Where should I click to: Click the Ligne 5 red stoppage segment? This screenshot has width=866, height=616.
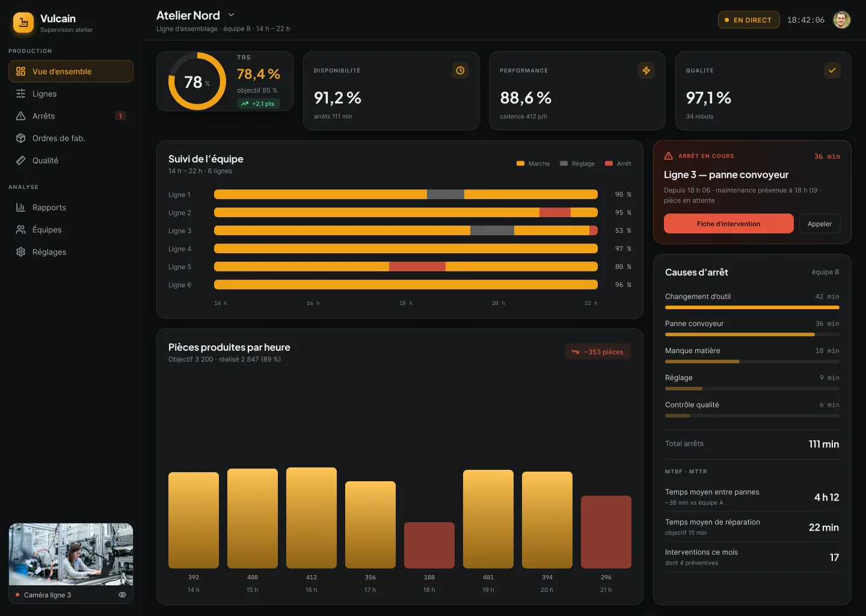tap(417, 266)
